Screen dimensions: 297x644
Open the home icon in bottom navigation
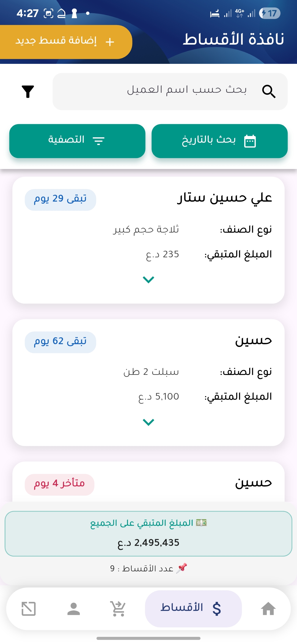coord(268,608)
